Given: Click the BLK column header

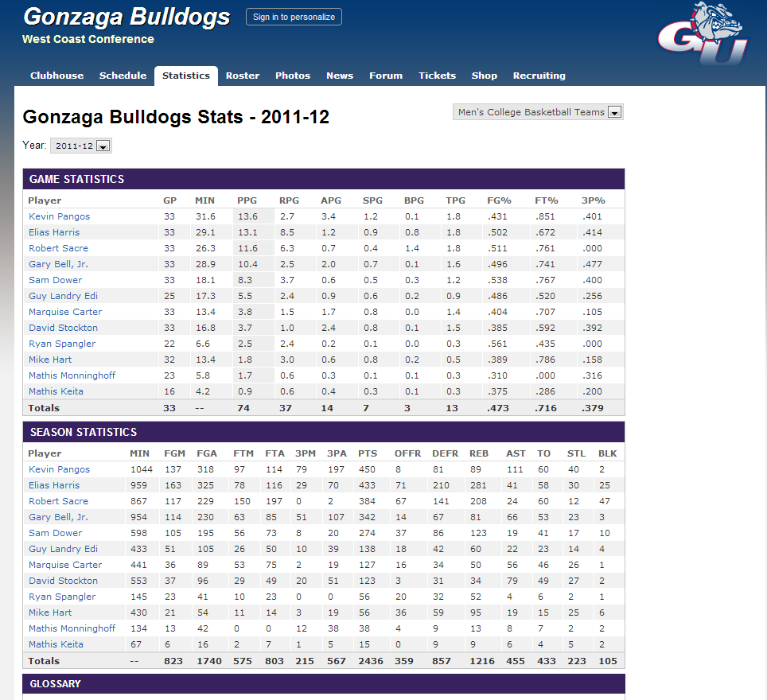Looking at the screenshot, I should pyautogui.click(x=608, y=453).
